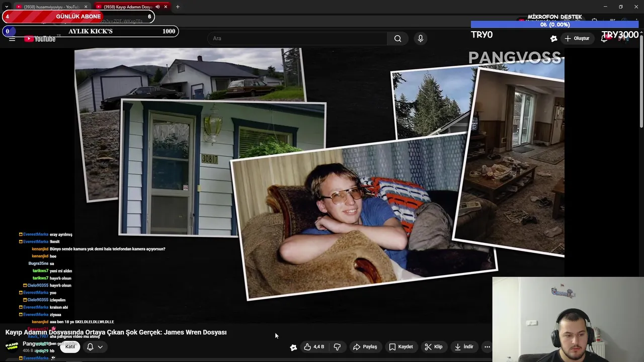Click the sparkle icon beside Oluştur

(553, 39)
